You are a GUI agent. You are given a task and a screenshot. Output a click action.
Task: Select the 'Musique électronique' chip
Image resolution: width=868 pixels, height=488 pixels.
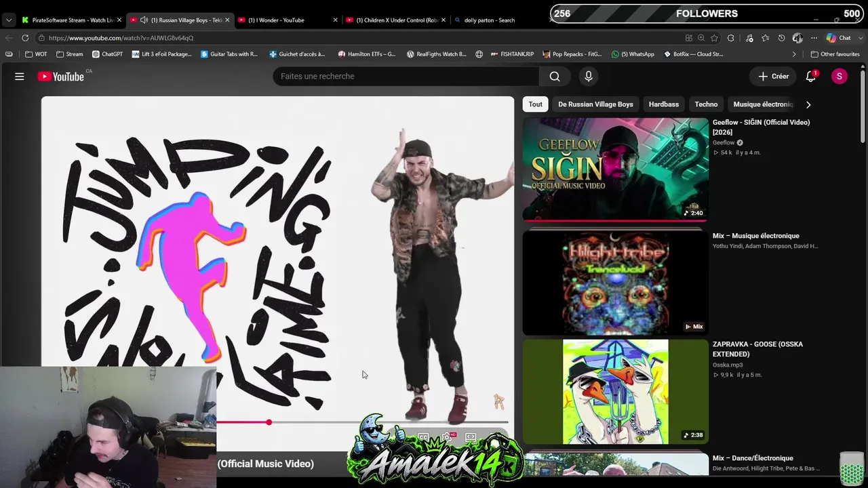[x=762, y=104]
